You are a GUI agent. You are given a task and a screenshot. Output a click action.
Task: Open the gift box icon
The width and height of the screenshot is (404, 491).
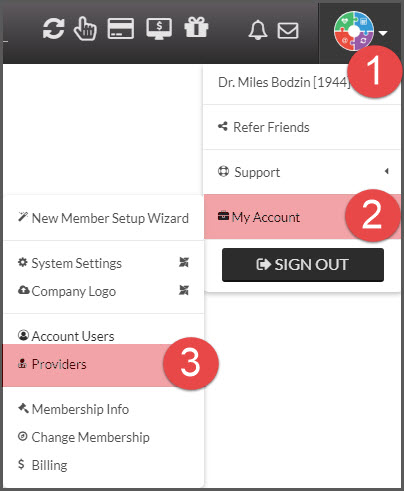tap(196, 27)
